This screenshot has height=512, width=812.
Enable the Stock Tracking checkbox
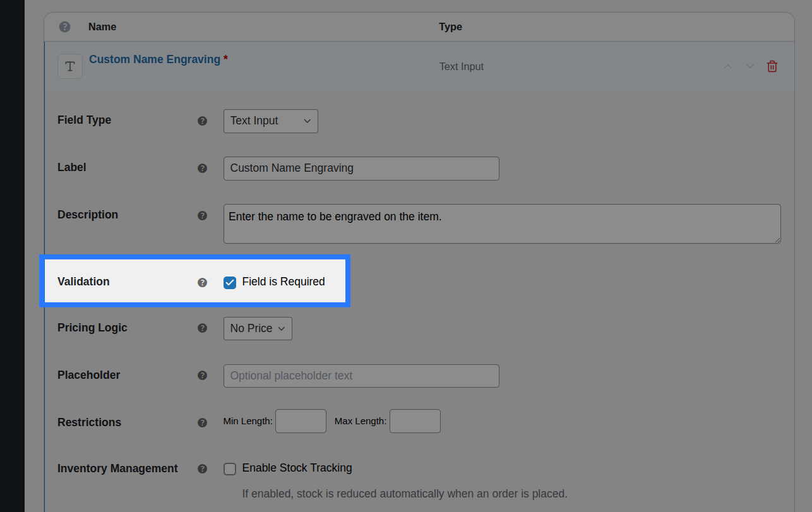coord(230,468)
